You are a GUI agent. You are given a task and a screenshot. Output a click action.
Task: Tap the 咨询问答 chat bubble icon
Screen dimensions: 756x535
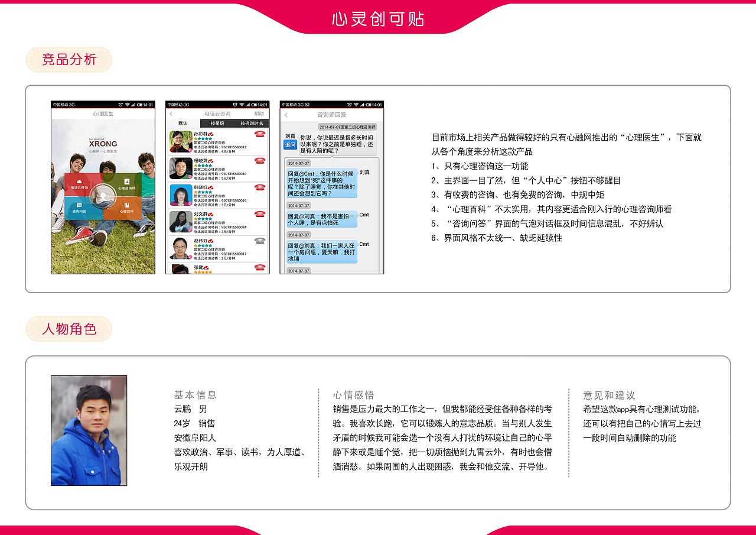point(79,205)
